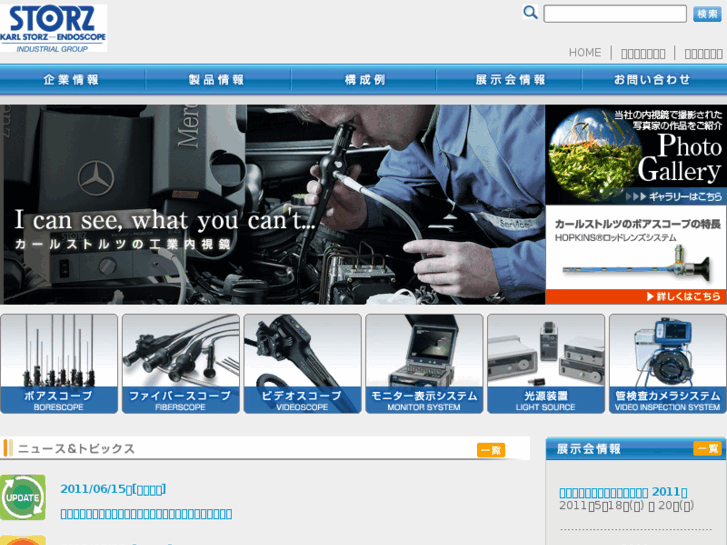Click the 展示会情報 sidebar heading
This screenshot has width=727, height=545.
click(588, 449)
